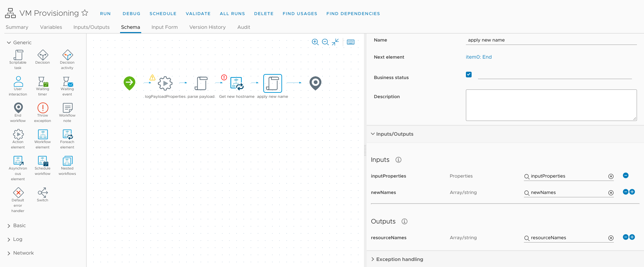Select the logPayloadProperties action node

(165, 83)
